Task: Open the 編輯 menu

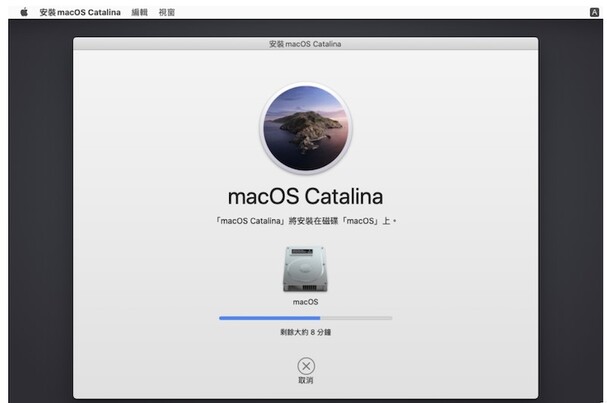Action: click(139, 12)
